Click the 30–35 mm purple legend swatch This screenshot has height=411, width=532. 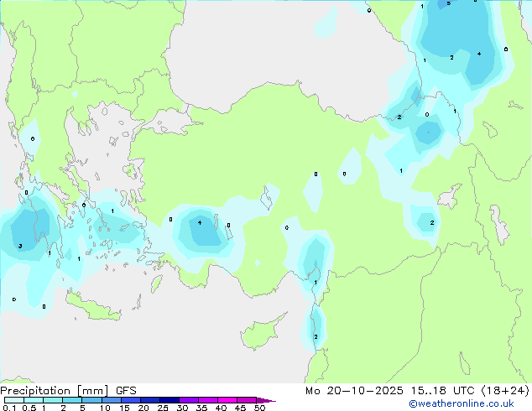188,400
